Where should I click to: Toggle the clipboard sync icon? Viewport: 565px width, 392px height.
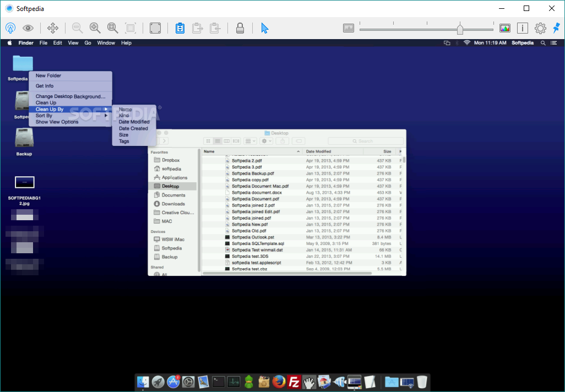180,28
